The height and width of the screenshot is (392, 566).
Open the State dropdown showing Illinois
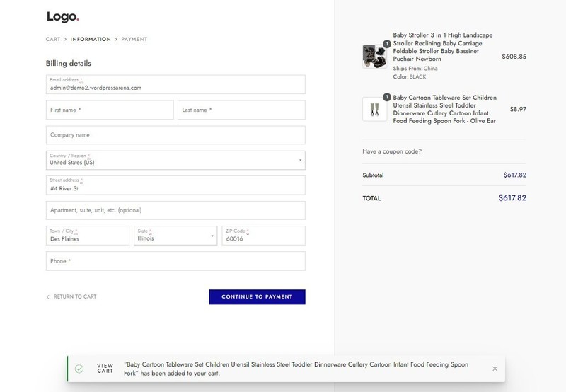(175, 236)
